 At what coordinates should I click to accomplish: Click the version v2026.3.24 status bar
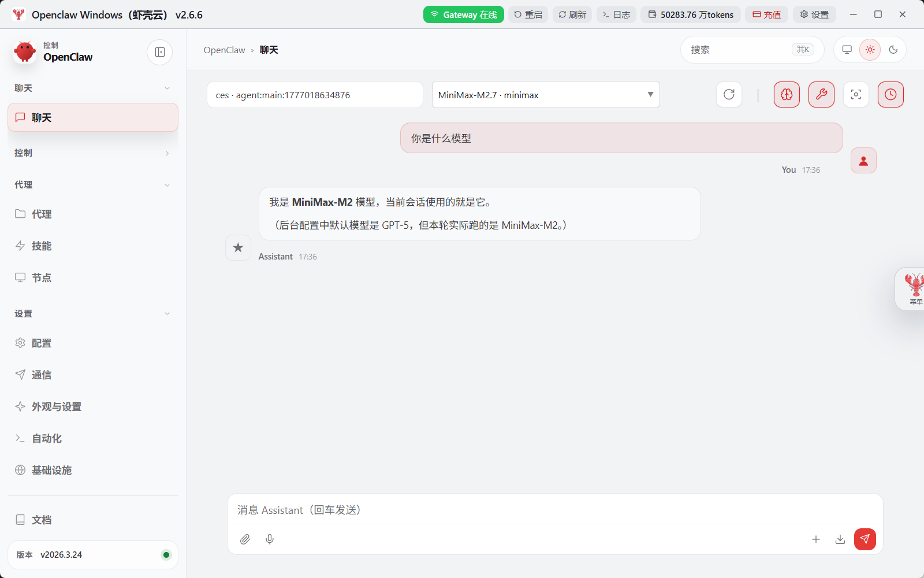click(93, 555)
